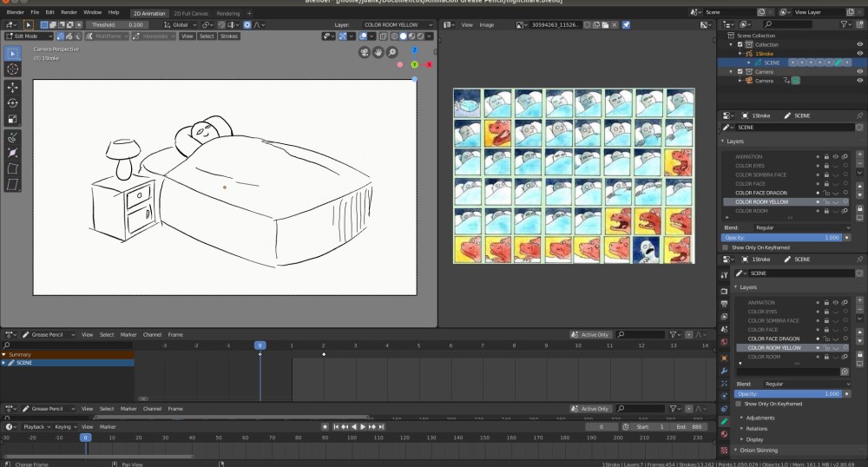Select the Rotate tool in the toolbar

tap(13, 102)
